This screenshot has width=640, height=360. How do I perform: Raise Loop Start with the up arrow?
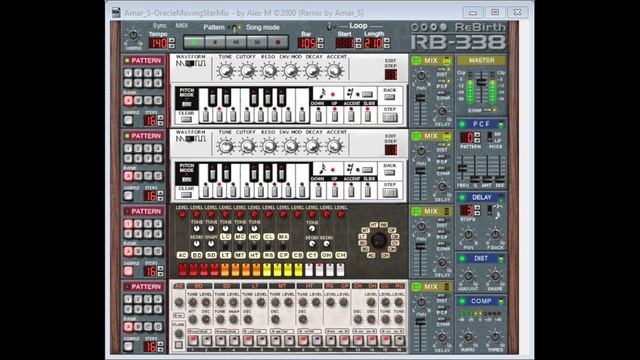tap(358, 40)
